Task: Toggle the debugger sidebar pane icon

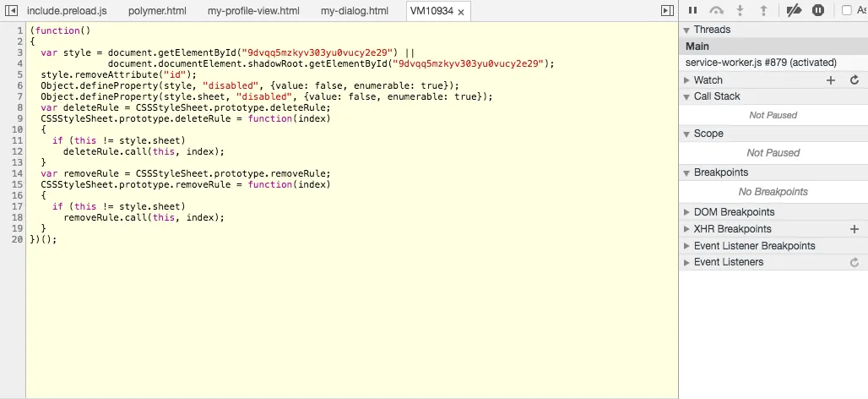Action: point(668,10)
